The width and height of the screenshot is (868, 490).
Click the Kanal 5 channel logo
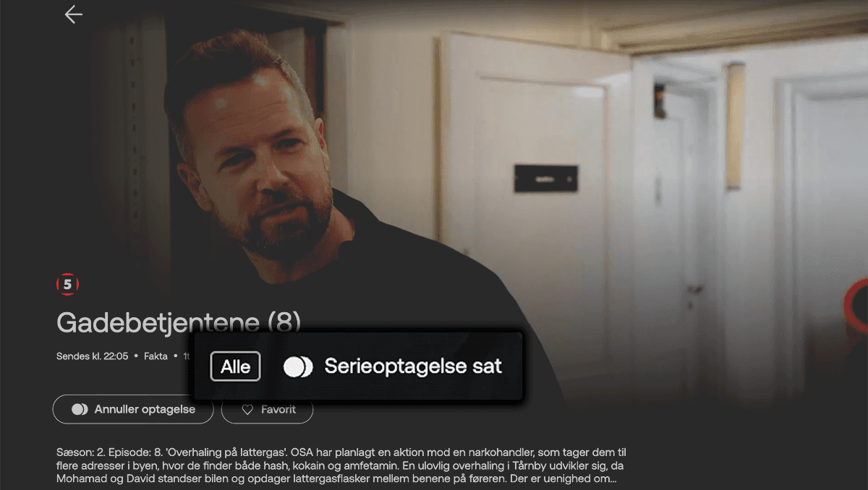(67, 285)
